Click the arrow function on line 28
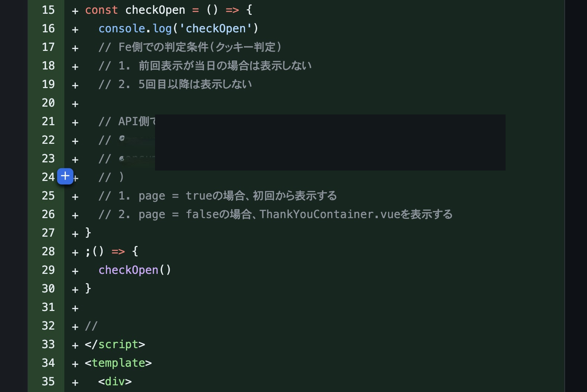Image resolution: width=587 pixels, height=392 pixels. pyautogui.click(x=112, y=252)
